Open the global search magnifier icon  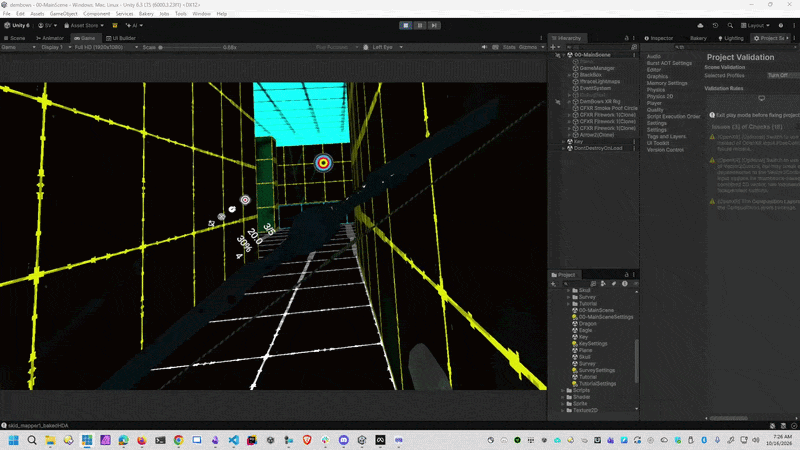tap(730, 26)
